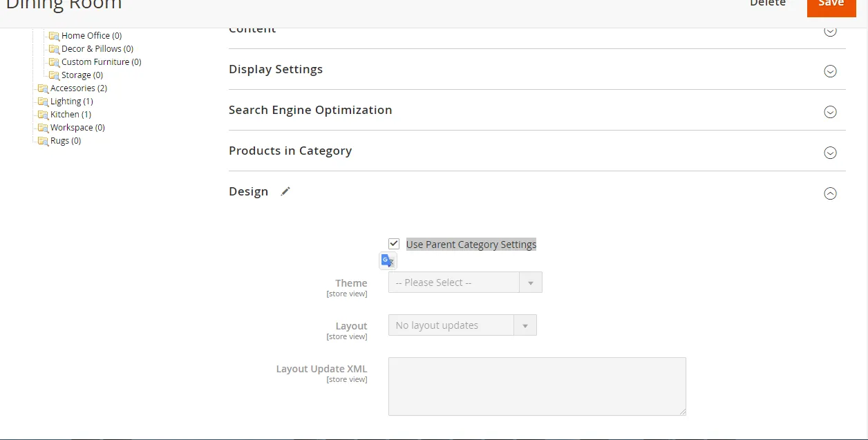The height and width of the screenshot is (440, 868).
Task: Click the Decor & Pillows folder icon
Action: click(x=54, y=49)
